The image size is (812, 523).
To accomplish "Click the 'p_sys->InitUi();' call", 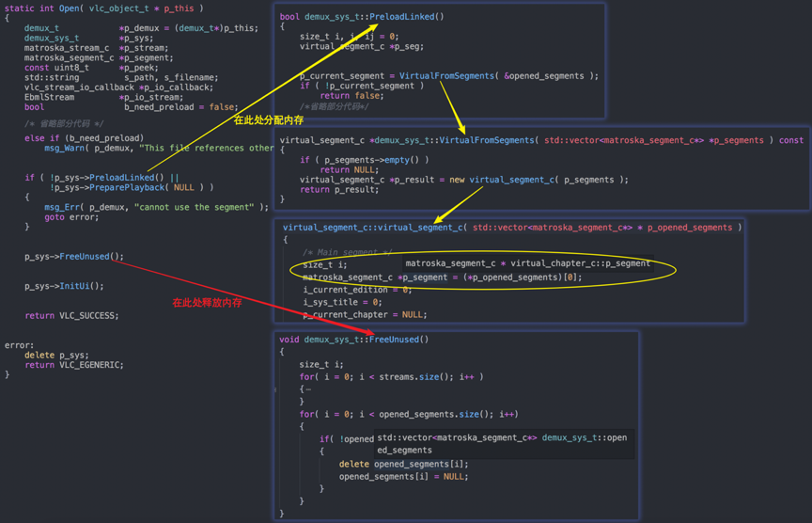I will click(x=64, y=286).
